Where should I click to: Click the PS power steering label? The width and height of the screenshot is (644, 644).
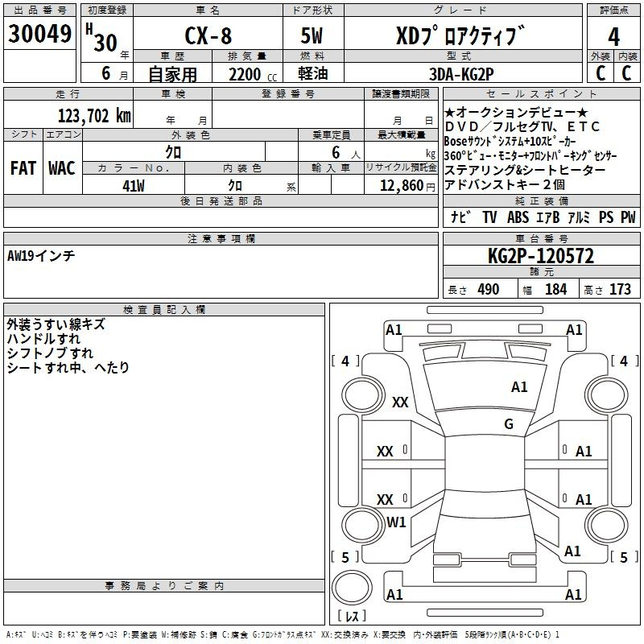pyautogui.click(x=606, y=217)
